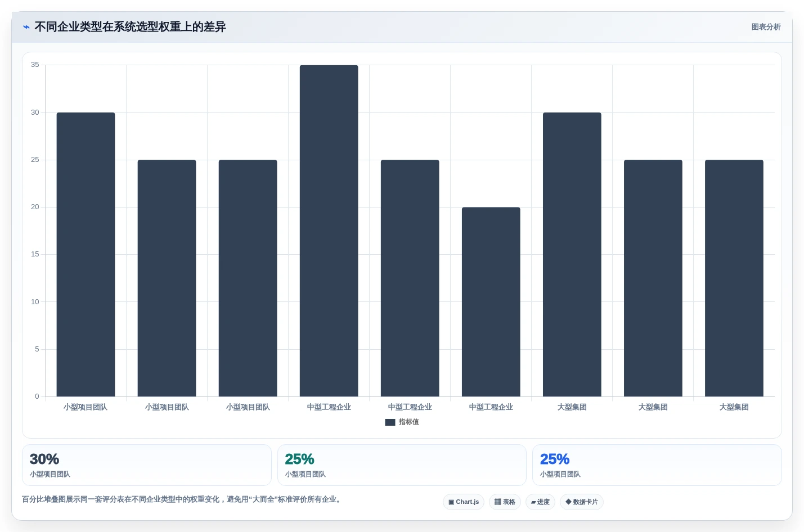This screenshot has width=804, height=532.
Task: Click the first 大型集团 bar at 30
Action: click(572, 254)
